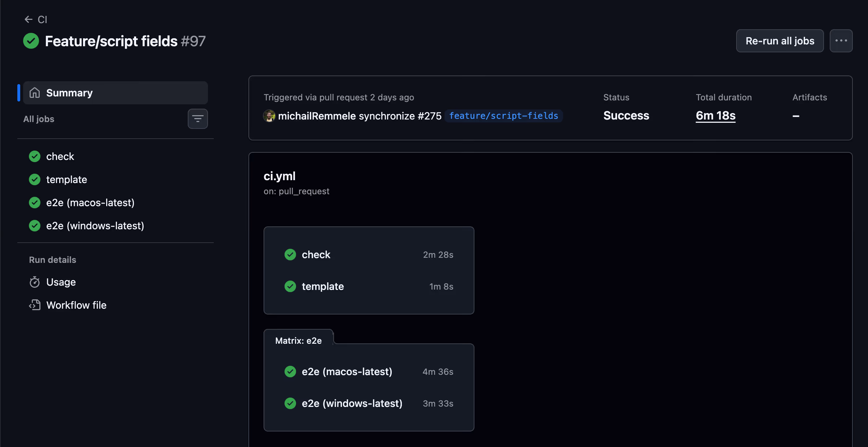Click the 1m 8s duration of template
This screenshot has width=868, height=447.
tap(441, 286)
